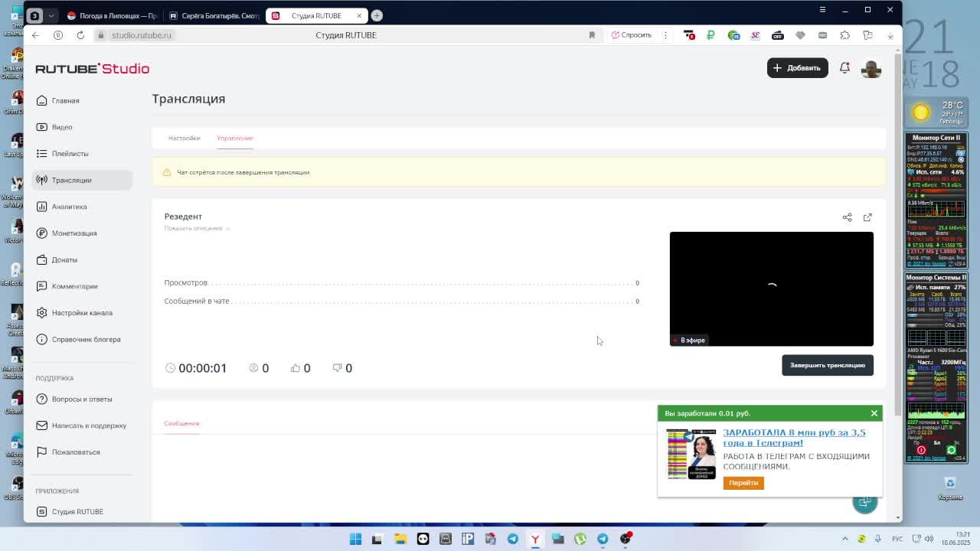
Task: Click the Вопросы и ответы icon
Action: (41, 399)
